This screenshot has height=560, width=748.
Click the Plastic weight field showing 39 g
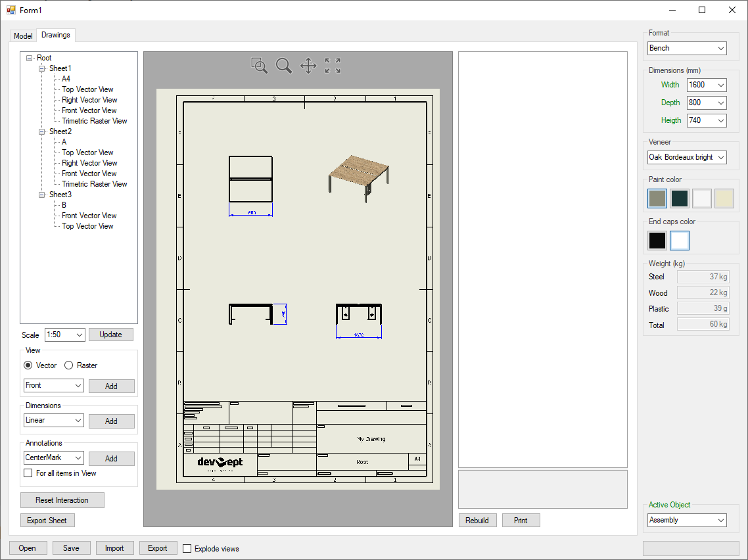tap(703, 308)
